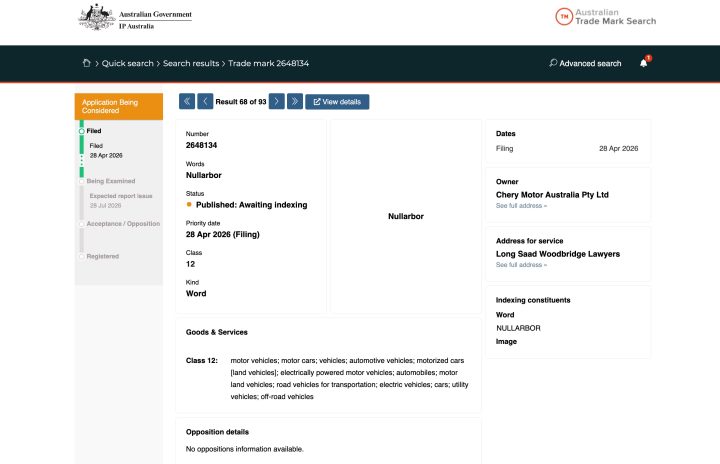
Task: Open the View details button
Action: [x=337, y=102]
